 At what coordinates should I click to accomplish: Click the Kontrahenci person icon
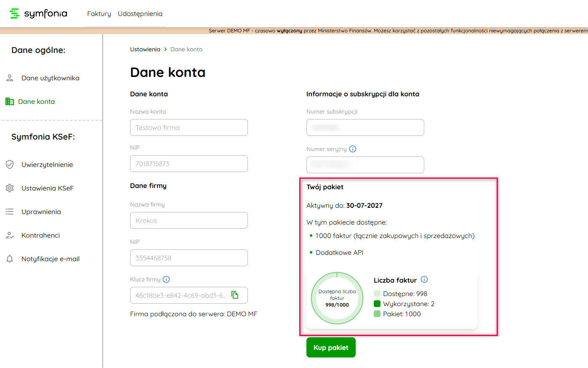[x=10, y=235]
